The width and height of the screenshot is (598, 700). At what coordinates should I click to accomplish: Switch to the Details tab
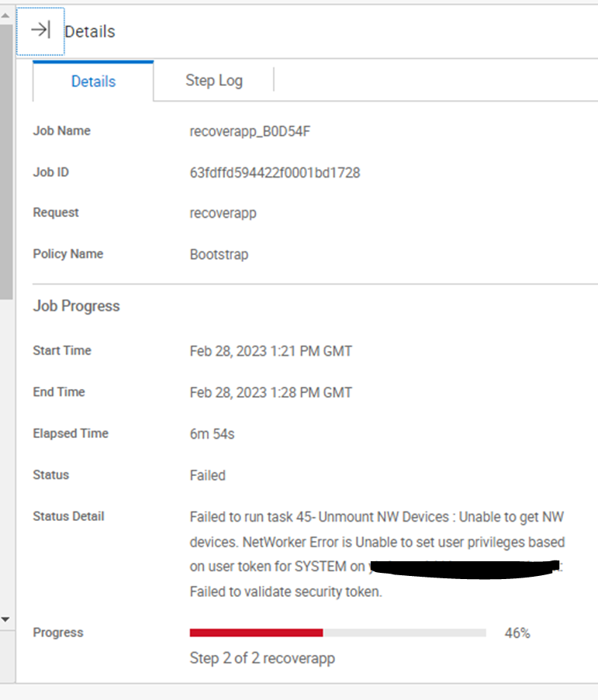(x=93, y=81)
